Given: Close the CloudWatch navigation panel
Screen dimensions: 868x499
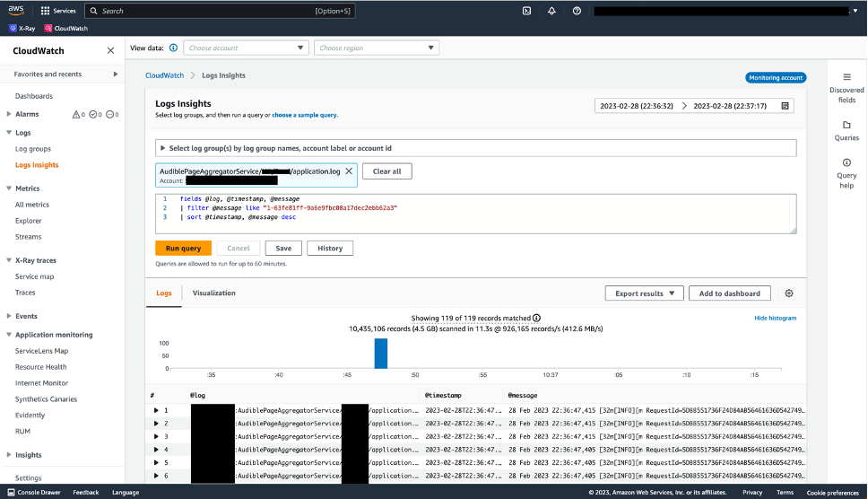Looking at the screenshot, I should tap(110, 50).
